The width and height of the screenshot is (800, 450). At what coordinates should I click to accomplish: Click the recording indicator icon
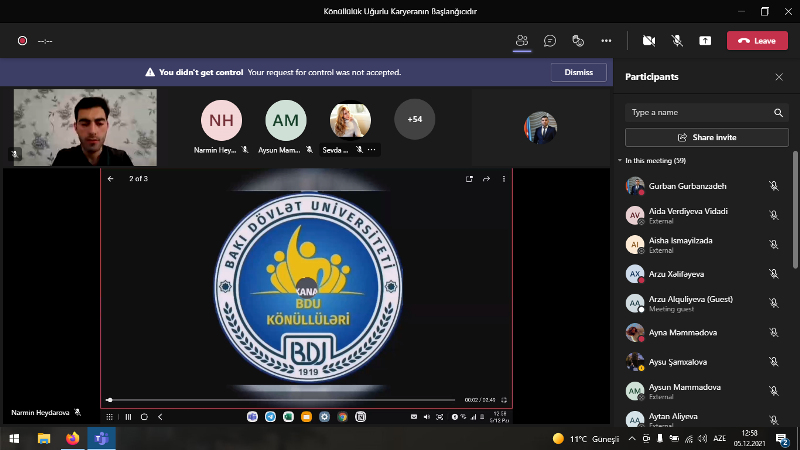tap(22, 41)
